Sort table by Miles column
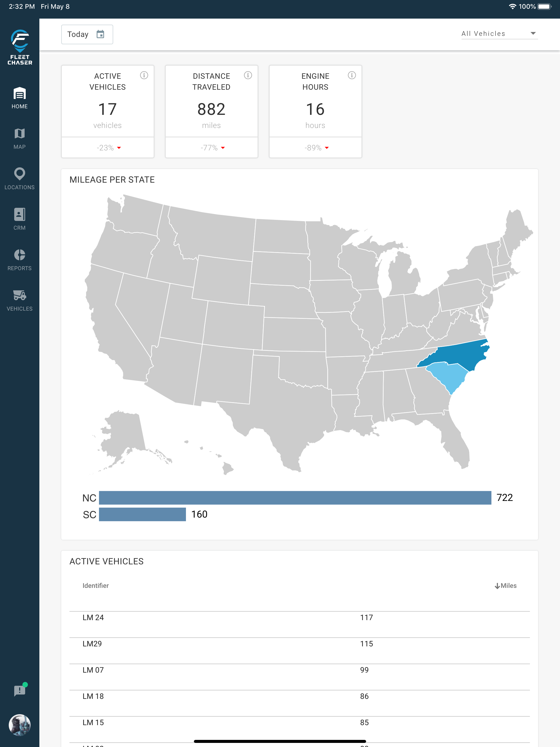Viewport: 560px width, 747px height. 506,586
